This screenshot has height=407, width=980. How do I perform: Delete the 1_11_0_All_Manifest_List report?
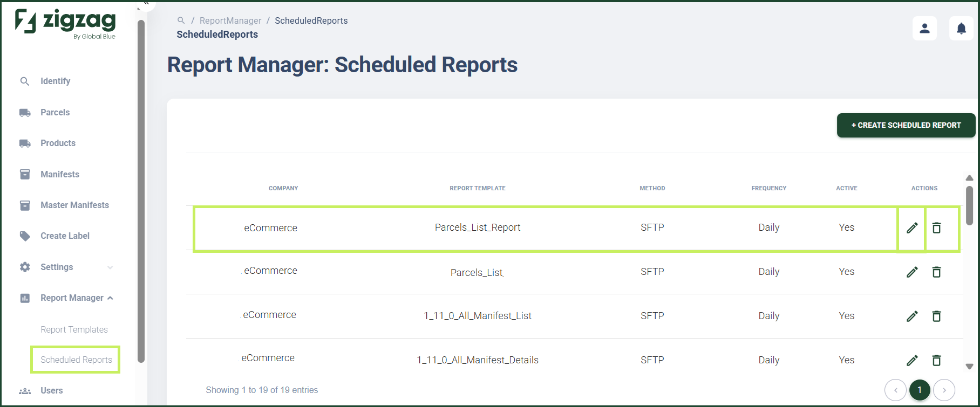click(937, 316)
